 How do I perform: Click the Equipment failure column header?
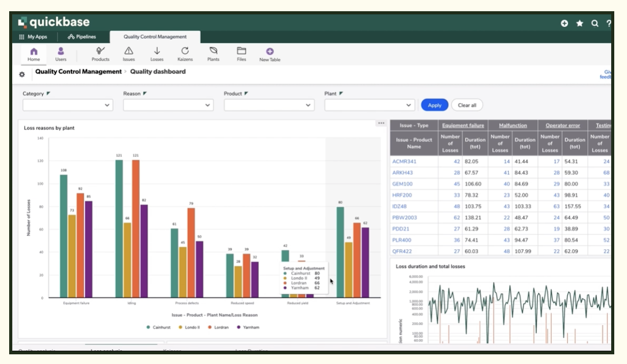click(463, 125)
